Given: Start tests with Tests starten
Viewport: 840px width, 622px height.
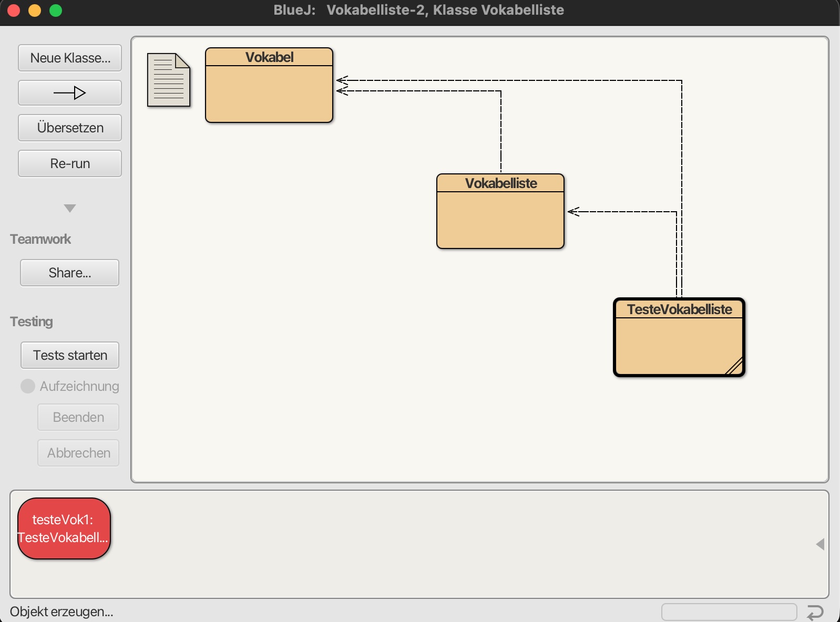Looking at the screenshot, I should coord(70,355).
